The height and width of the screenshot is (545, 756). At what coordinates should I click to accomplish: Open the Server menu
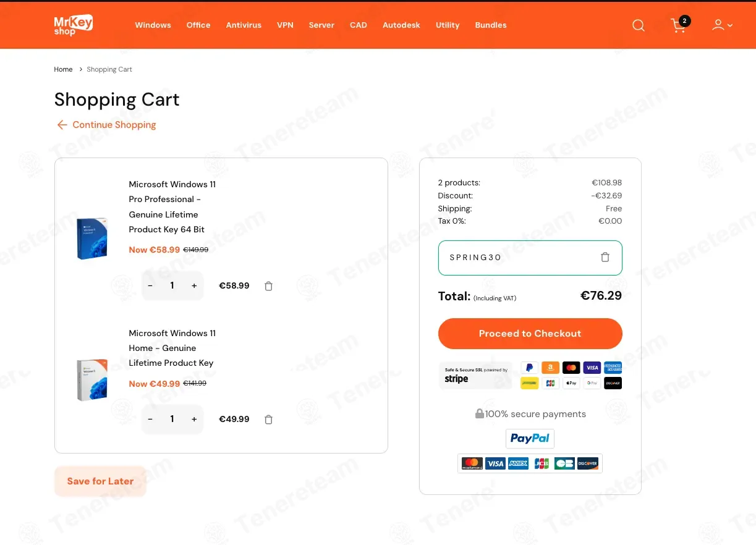pyautogui.click(x=321, y=25)
